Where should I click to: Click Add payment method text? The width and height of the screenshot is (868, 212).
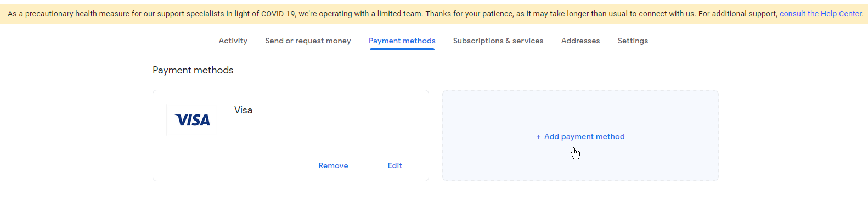point(584,137)
